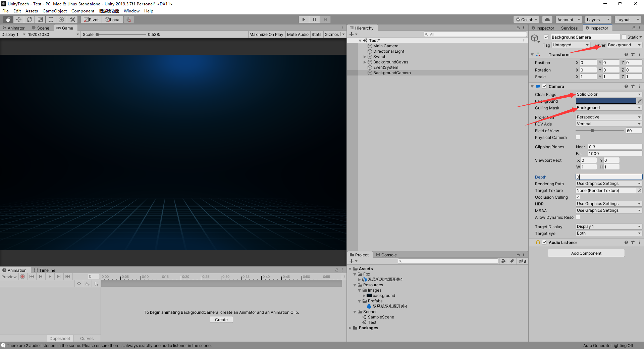Switch to the Scene tab
This screenshot has width=644, height=349.
(41, 28)
